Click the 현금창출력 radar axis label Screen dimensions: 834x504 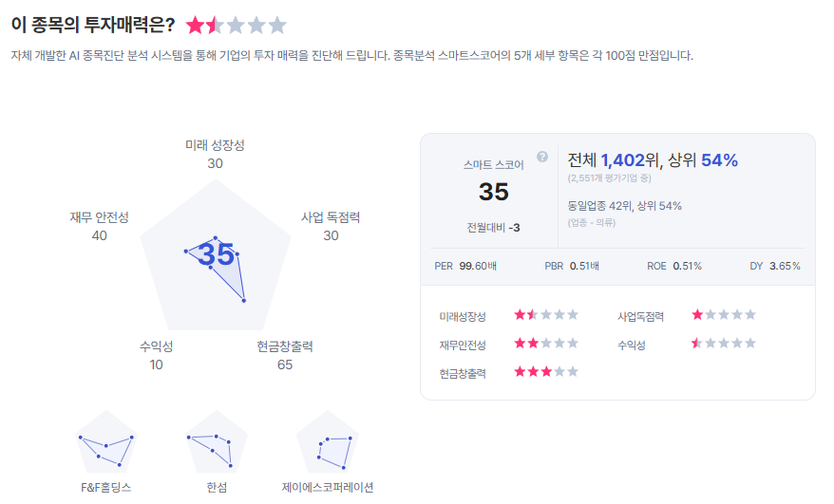tap(285, 346)
